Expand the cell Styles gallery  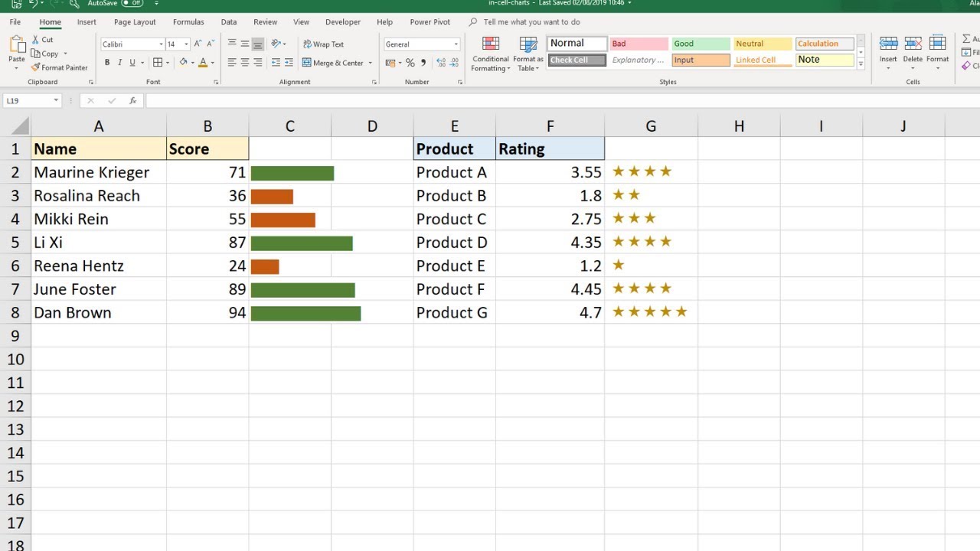(x=861, y=65)
